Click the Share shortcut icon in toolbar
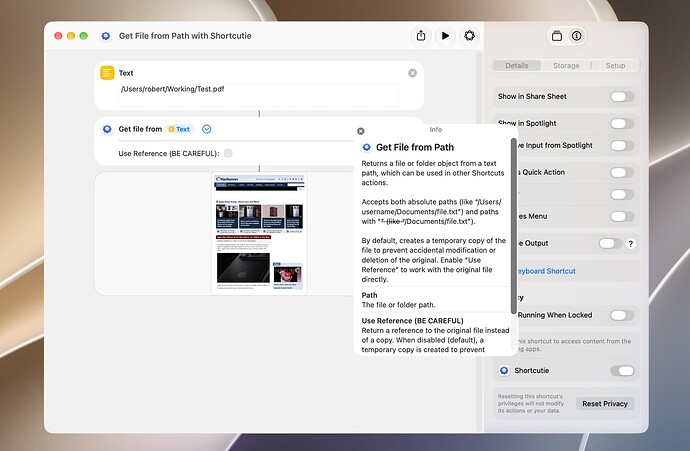This screenshot has height=451, width=690. click(421, 36)
